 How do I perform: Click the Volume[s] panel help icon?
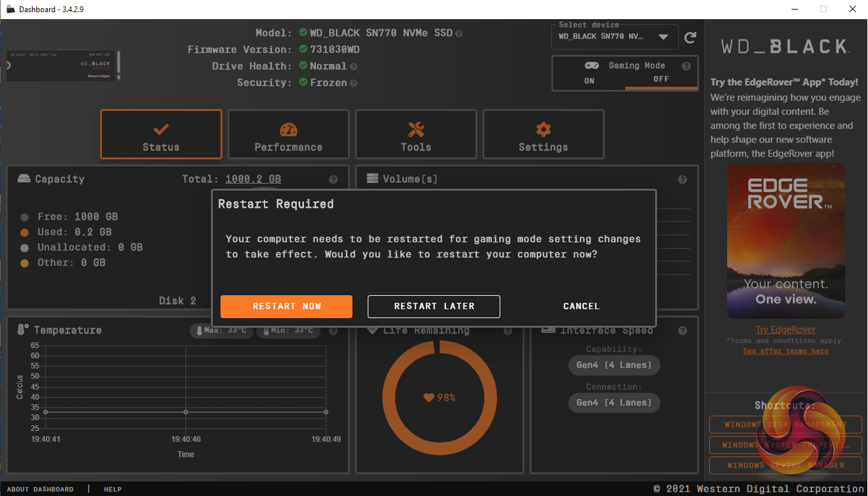pos(683,180)
